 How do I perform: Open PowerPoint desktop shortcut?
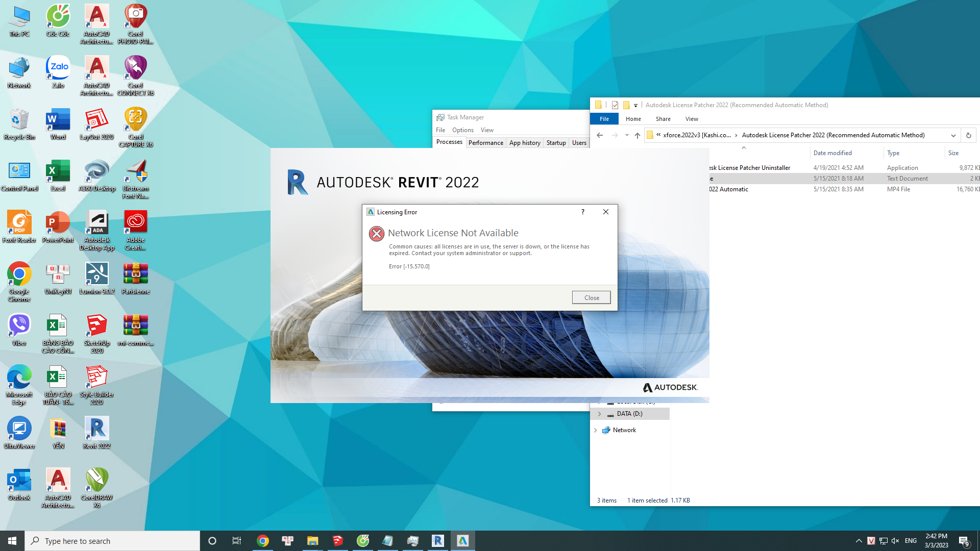(x=58, y=227)
